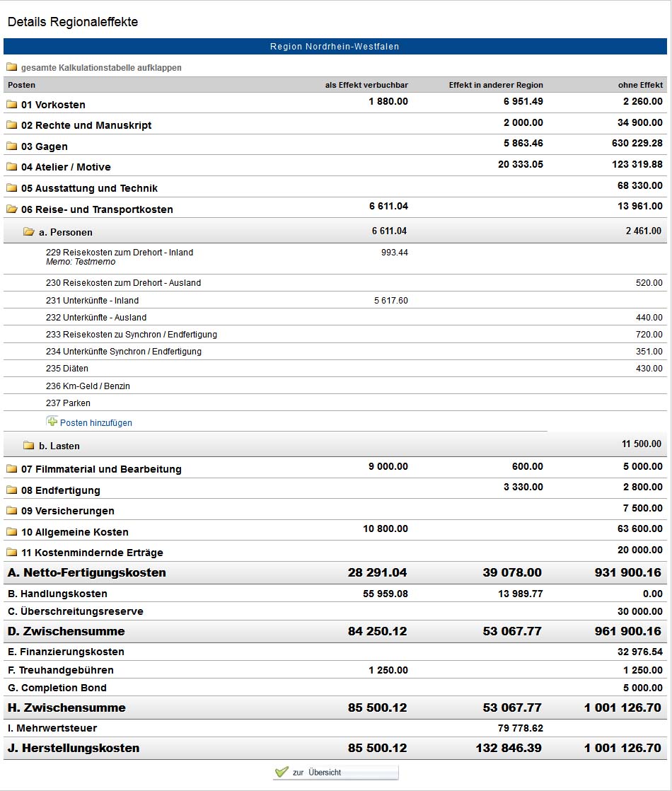The height and width of the screenshot is (791, 672).
Task: Expand 05 Ausstattung und Technik
Action: click(89, 189)
